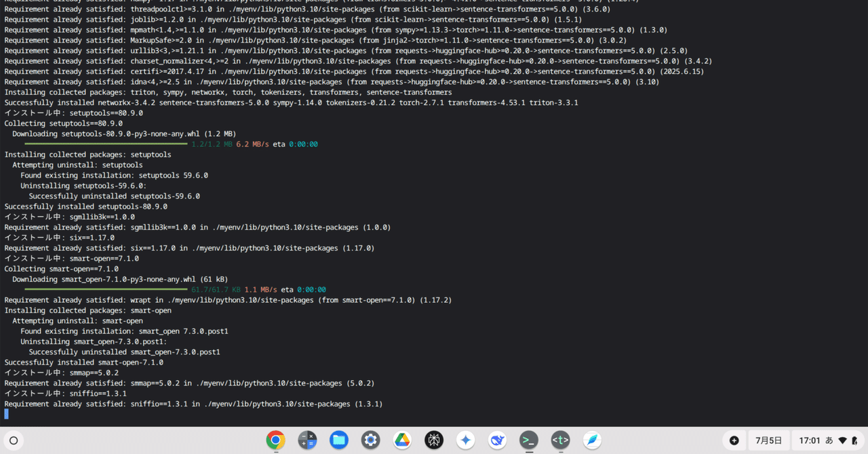The width and height of the screenshot is (868, 454).
Task: Click the blinking terminal cursor
Action: pos(5,413)
